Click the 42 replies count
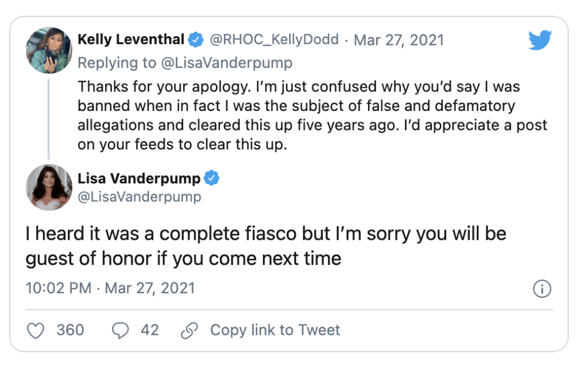 pyautogui.click(x=150, y=330)
